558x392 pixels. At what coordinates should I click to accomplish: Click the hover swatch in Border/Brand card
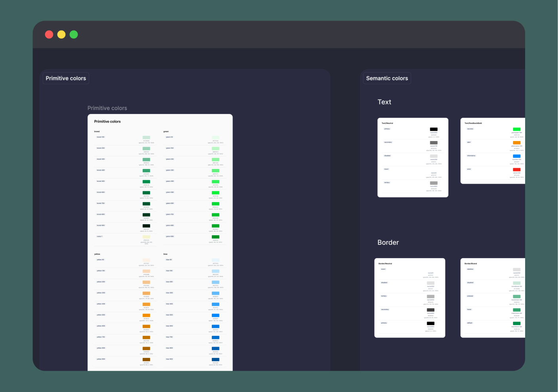517,310
